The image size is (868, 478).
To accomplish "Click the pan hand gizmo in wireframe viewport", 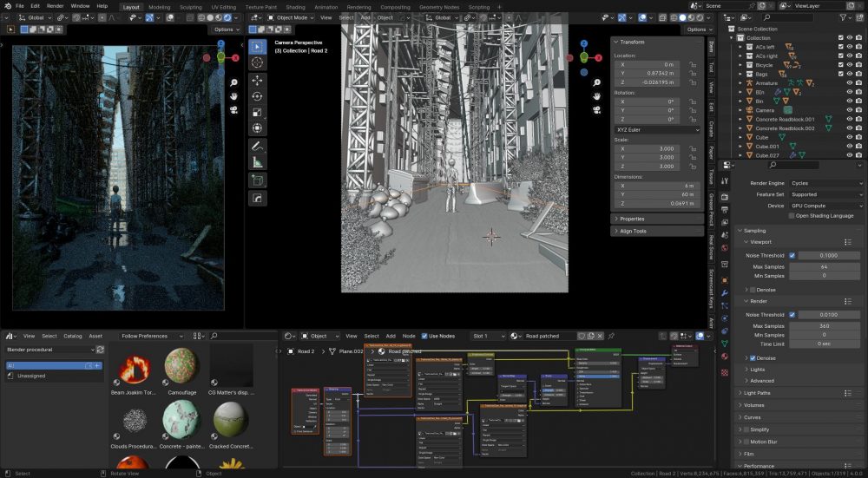I will pyautogui.click(x=597, y=96).
